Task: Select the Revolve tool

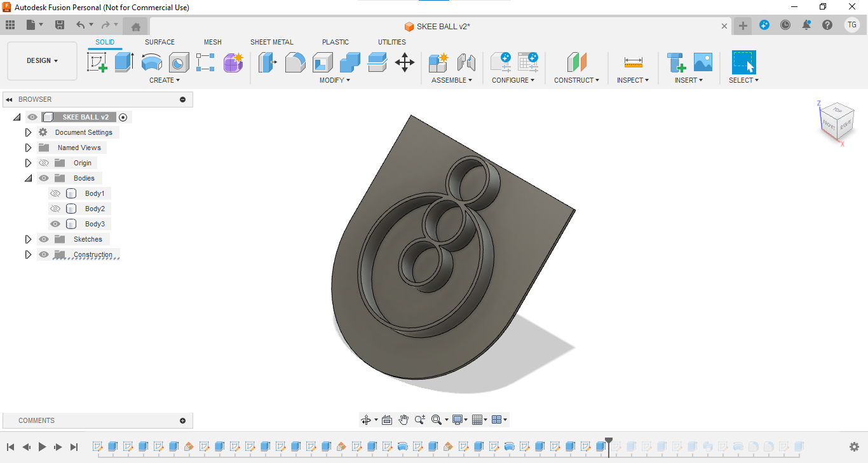Action: 151,62
